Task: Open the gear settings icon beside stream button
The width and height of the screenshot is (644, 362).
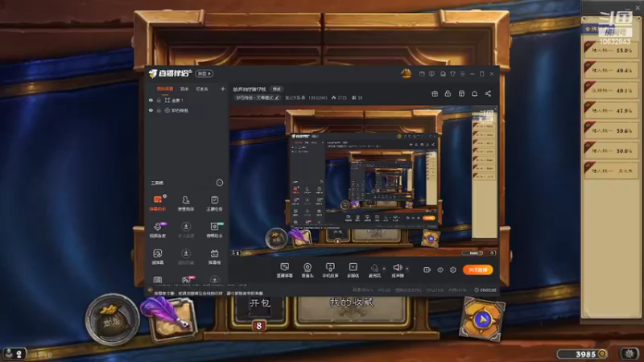Action: 453,269
